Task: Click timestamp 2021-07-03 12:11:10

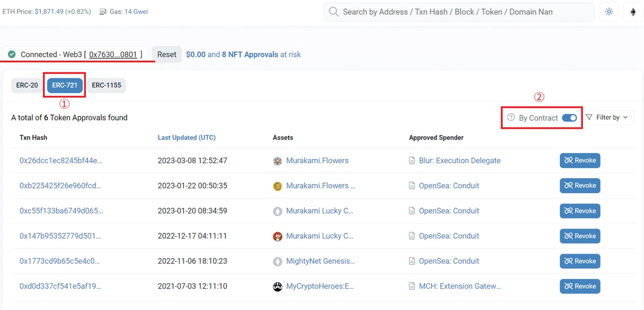Action: pyautogui.click(x=192, y=286)
